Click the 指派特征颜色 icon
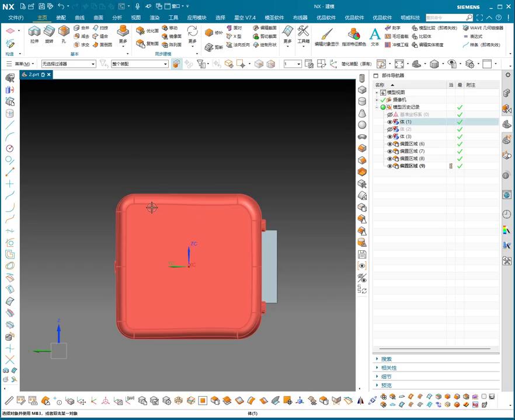 (x=354, y=35)
